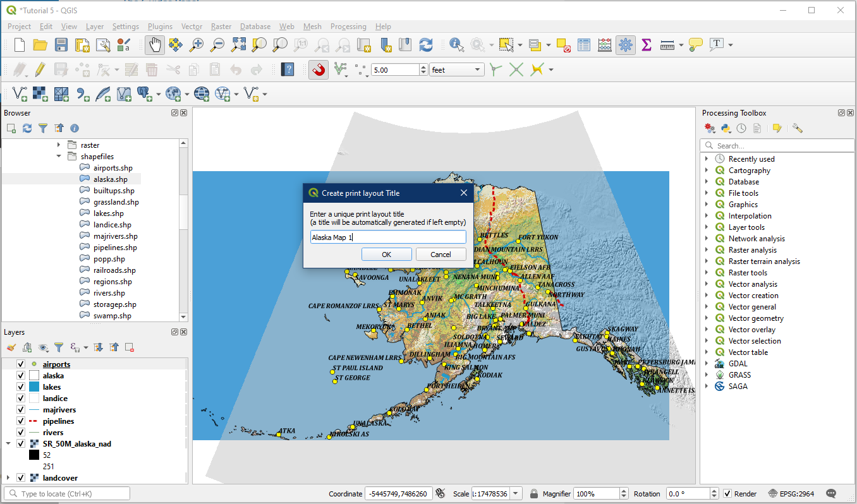The height and width of the screenshot is (504, 857).
Task: Click Cancel in the print layout dialog
Action: 441,255
